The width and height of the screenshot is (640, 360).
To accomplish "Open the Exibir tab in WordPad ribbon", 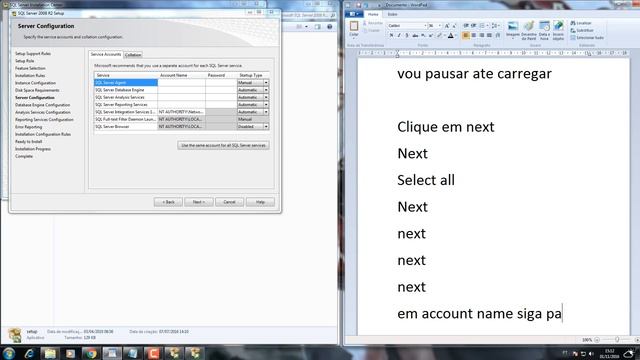I will point(392,14).
